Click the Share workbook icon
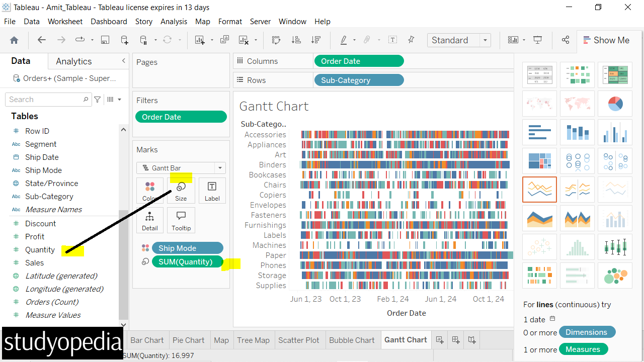Viewport: 644px width, 362px height. tap(566, 40)
